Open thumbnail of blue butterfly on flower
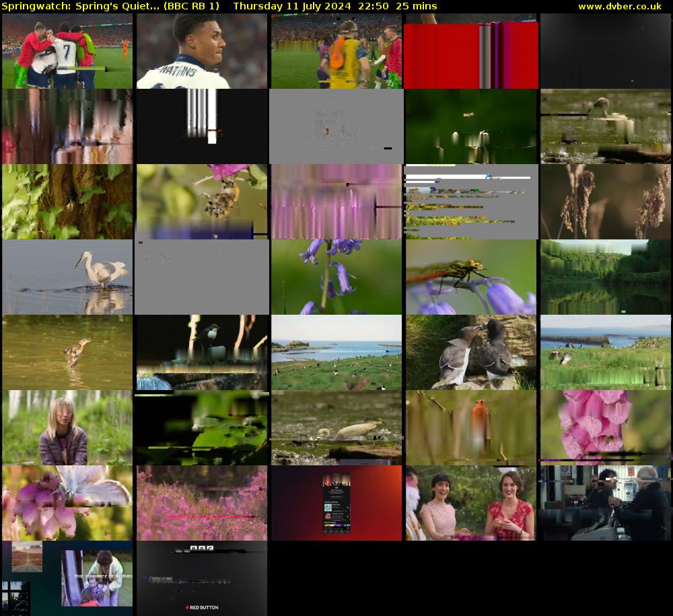 (67, 503)
